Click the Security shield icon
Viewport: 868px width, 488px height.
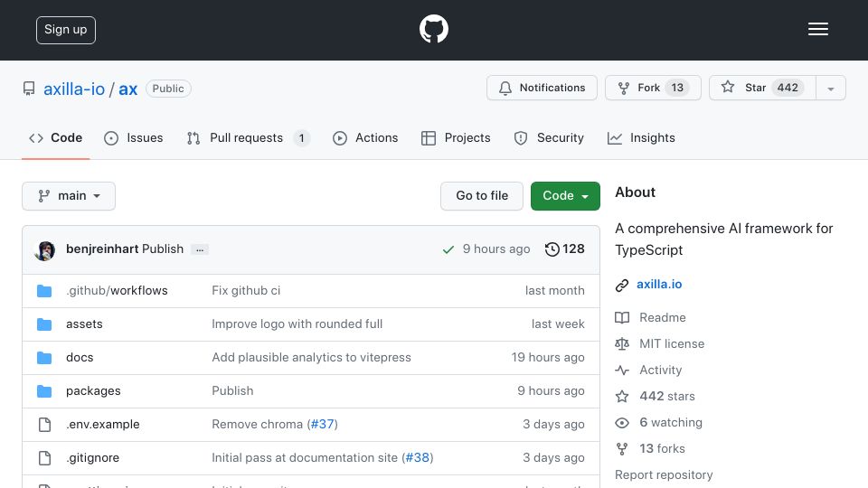pyautogui.click(x=521, y=137)
